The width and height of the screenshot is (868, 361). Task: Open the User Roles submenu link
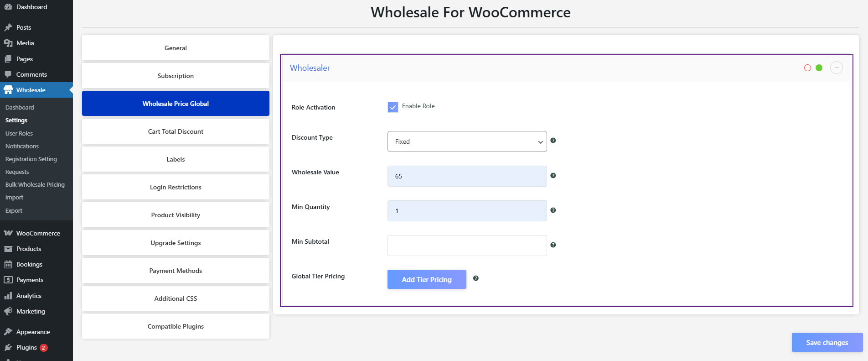click(19, 133)
